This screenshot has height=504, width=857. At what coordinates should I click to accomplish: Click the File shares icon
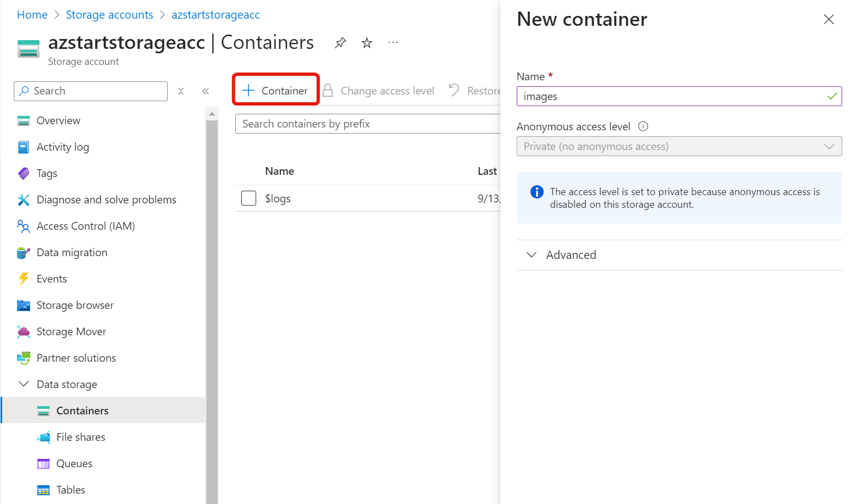(x=43, y=437)
